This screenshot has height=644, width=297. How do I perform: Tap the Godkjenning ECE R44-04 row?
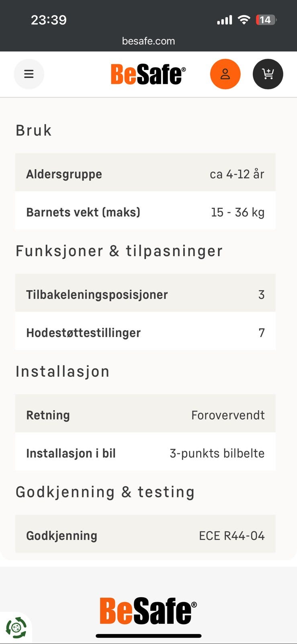[x=145, y=535]
